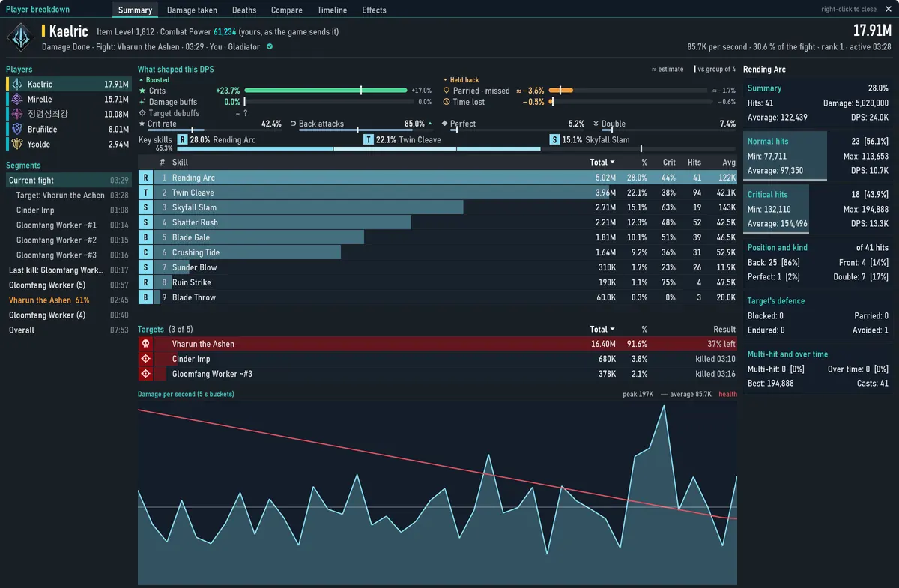Image resolution: width=899 pixels, height=588 pixels.
Task: Click the T key badge for Twin Cleave row
Action: point(145,193)
